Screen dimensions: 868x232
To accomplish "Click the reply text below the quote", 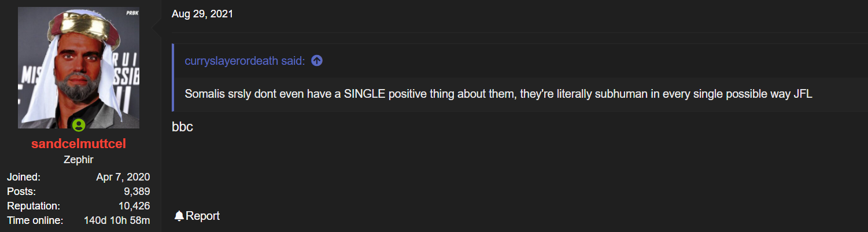I will [x=182, y=127].
